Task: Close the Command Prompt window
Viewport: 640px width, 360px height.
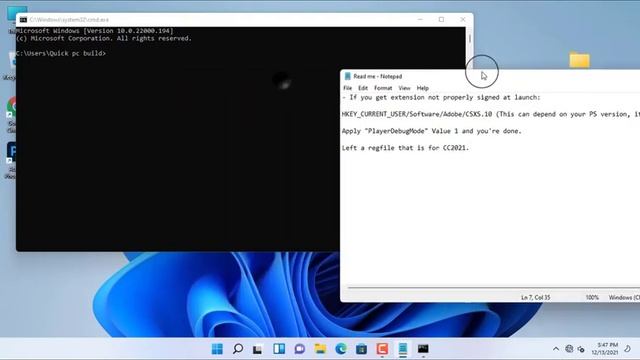Action: click(462, 20)
